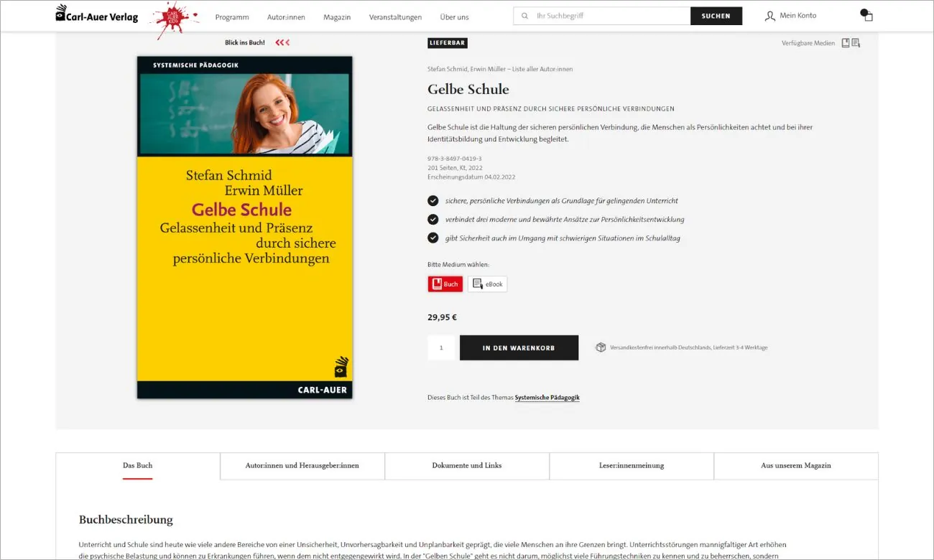The image size is (934, 560).
Task: Select eBook as the medium
Action: click(x=487, y=284)
